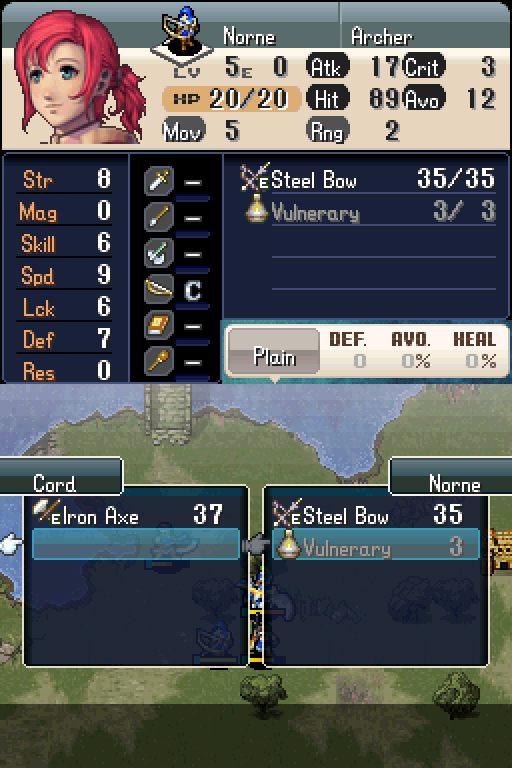Click the Norne name tab in trade window

coord(451,476)
